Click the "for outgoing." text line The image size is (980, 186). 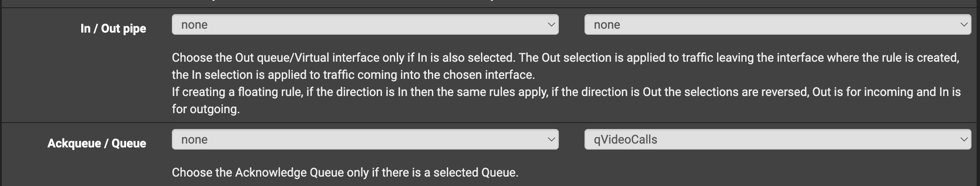coord(205,109)
